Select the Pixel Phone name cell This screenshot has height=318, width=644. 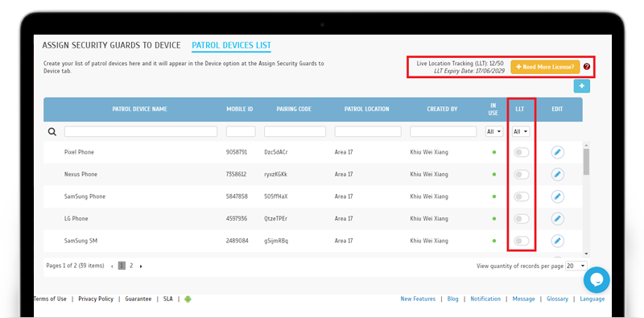tap(79, 152)
